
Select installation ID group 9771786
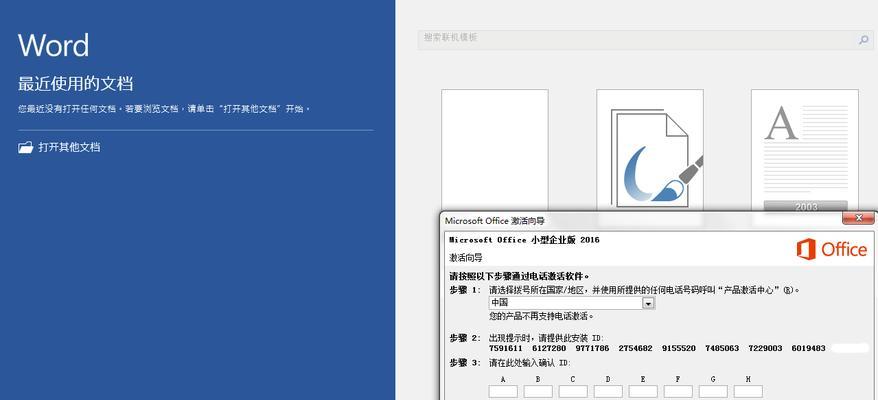592,348
